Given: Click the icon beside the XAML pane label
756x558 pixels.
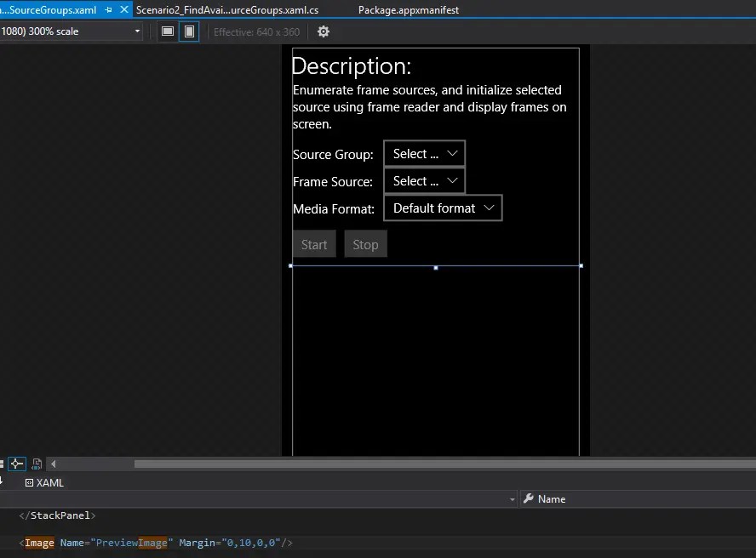Looking at the screenshot, I should (29, 482).
